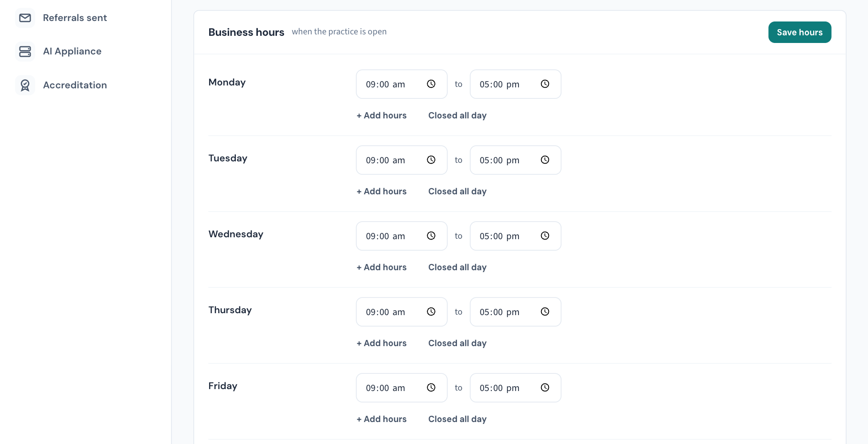Edit Wednesday 09:00 am opening time field
Image resolution: width=868 pixels, height=444 pixels.
click(402, 236)
